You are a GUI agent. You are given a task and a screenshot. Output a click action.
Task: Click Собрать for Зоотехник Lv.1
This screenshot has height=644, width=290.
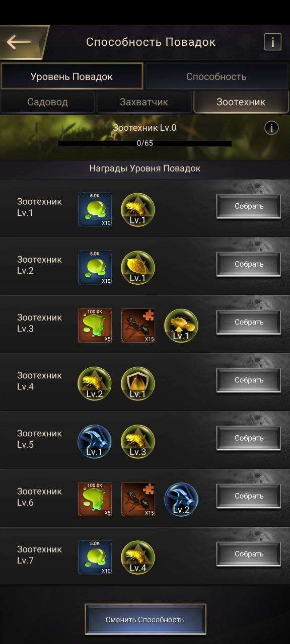[249, 206]
